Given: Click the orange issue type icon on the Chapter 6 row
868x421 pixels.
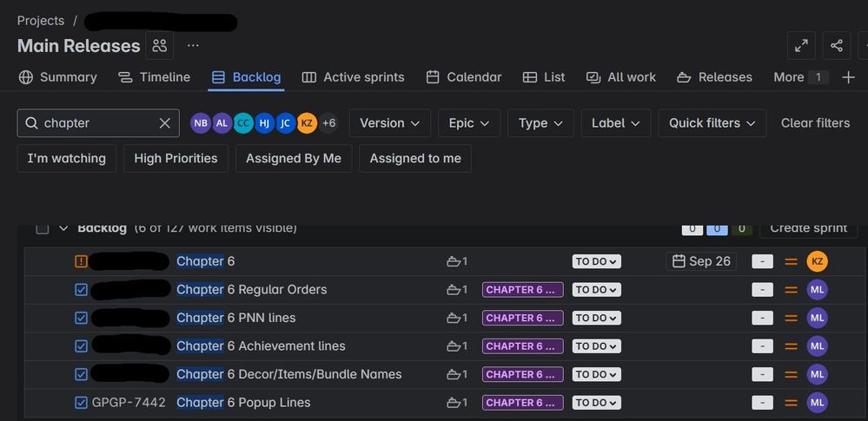Looking at the screenshot, I should point(81,261).
